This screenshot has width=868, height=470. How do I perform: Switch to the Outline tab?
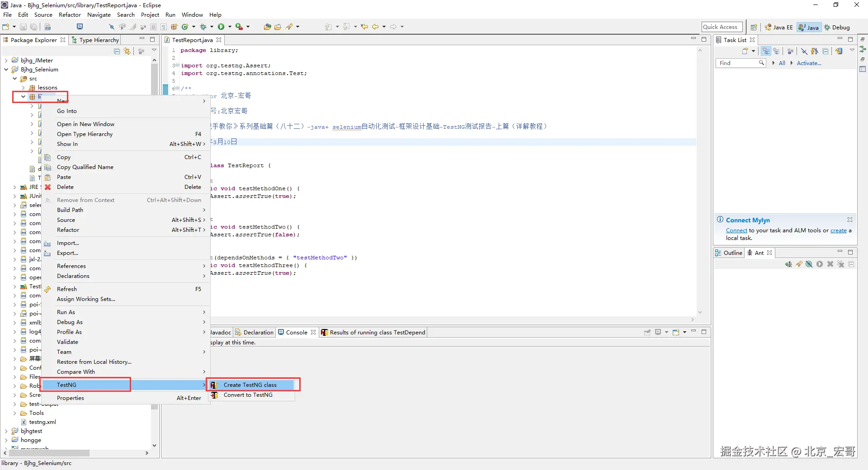[729, 253]
